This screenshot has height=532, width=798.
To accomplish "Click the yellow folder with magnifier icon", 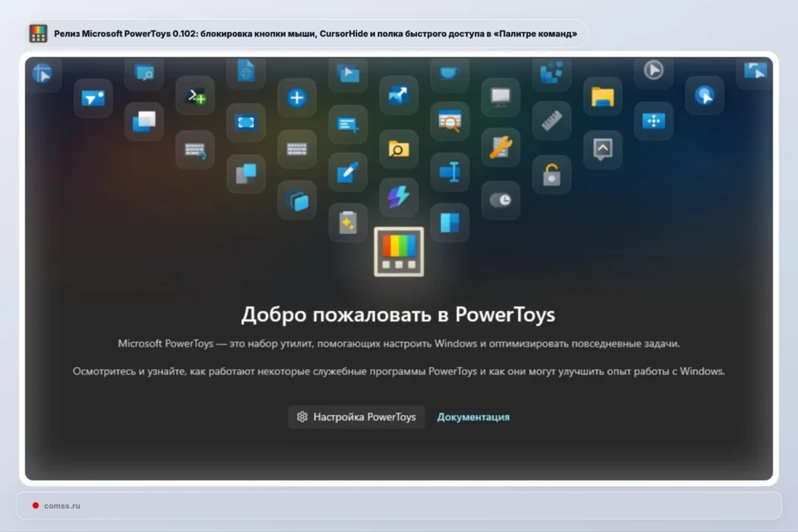I will [399, 148].
